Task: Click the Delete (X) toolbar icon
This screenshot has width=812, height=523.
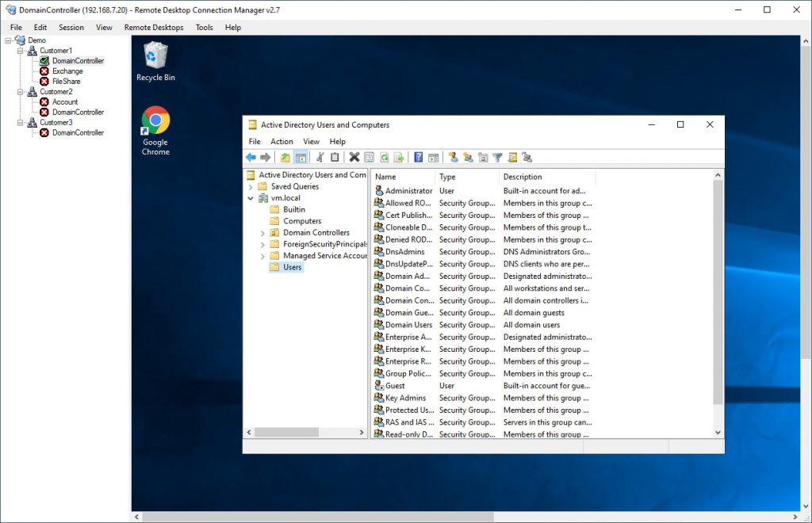Action: [355, 156]
